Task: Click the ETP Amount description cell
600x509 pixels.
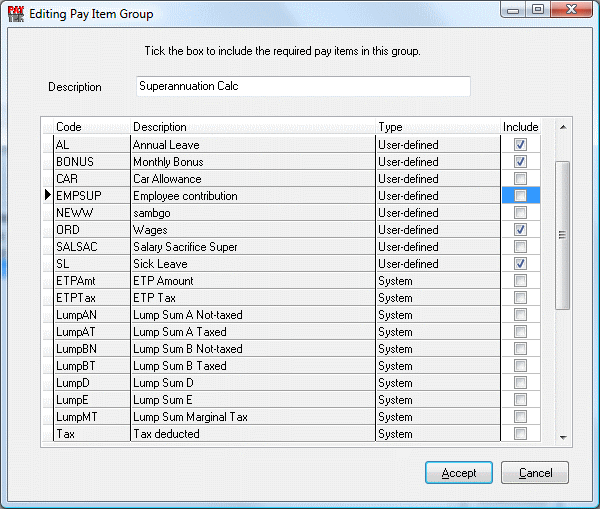Action: point(253,281)
